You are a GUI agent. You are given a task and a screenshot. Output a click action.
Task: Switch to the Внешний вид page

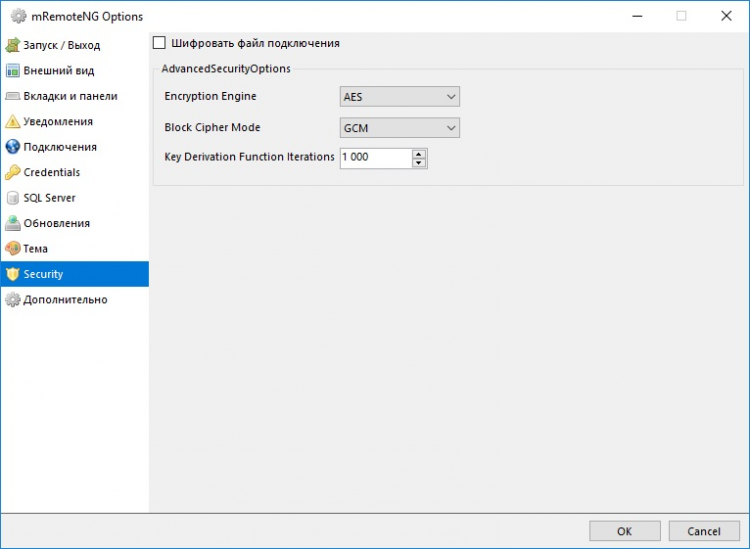(x=59, y=70)
